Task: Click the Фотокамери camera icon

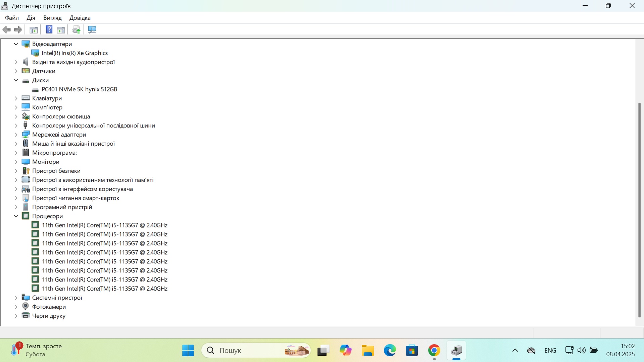Action: [26, 307]
